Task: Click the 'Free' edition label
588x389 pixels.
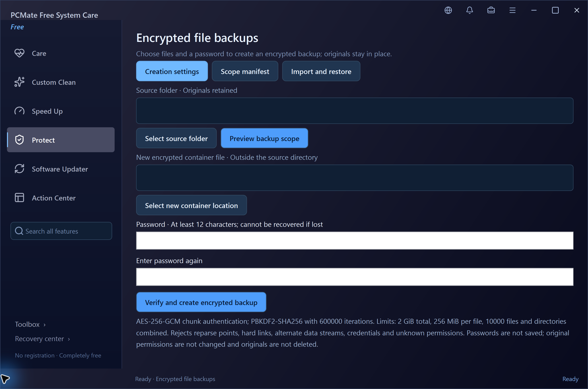Action: pyautogui.click(x=17, y=27)
